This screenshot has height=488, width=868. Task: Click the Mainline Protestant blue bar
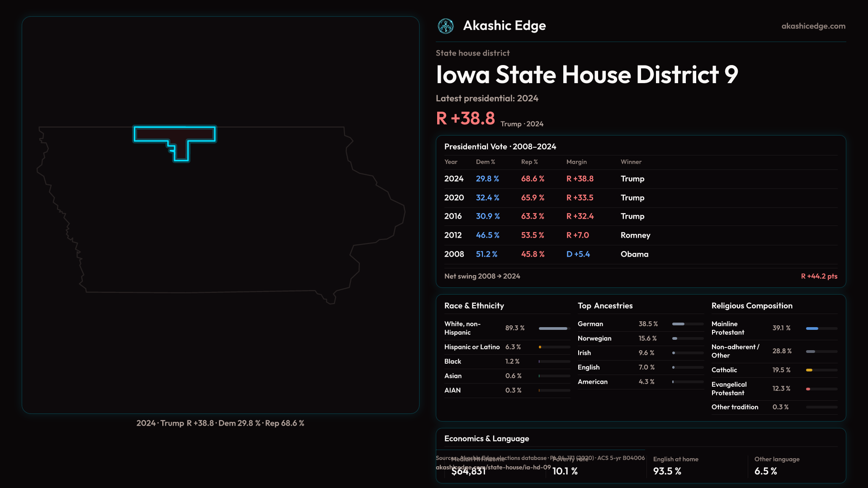[x=812, y=328]
